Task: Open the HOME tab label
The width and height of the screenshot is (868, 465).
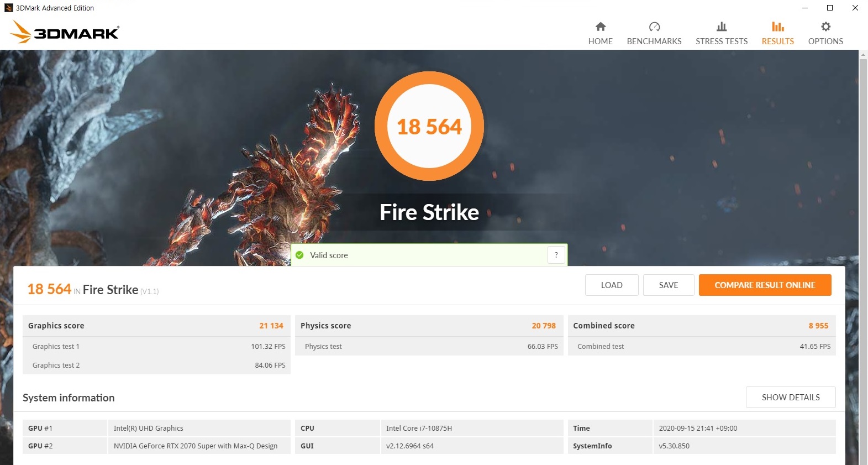Action: (601, 41)
